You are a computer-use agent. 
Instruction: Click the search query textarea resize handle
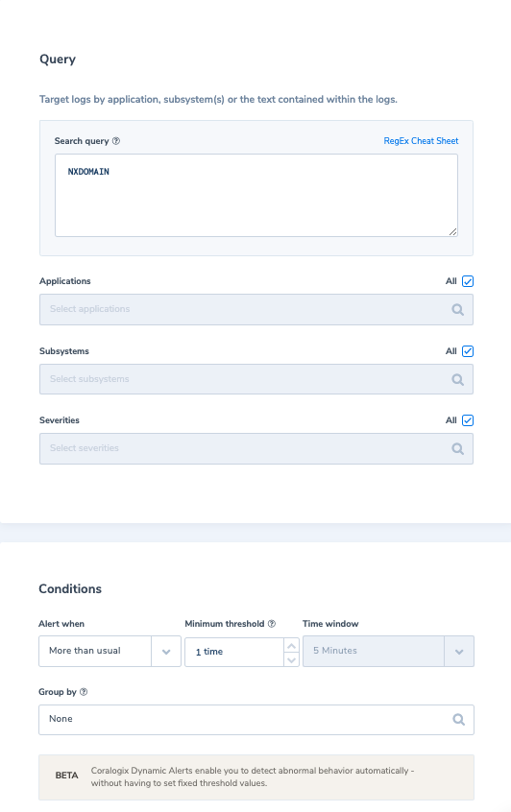pos(453,232)
